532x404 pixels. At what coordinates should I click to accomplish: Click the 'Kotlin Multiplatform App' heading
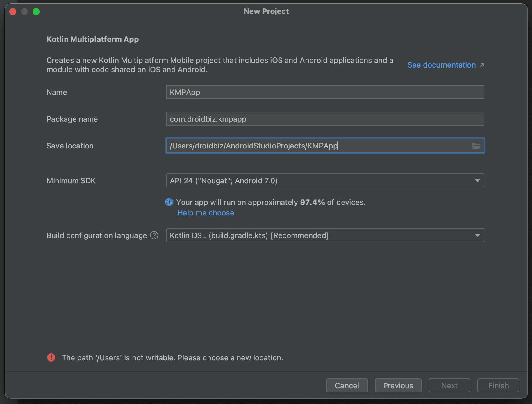coord(92,39)
